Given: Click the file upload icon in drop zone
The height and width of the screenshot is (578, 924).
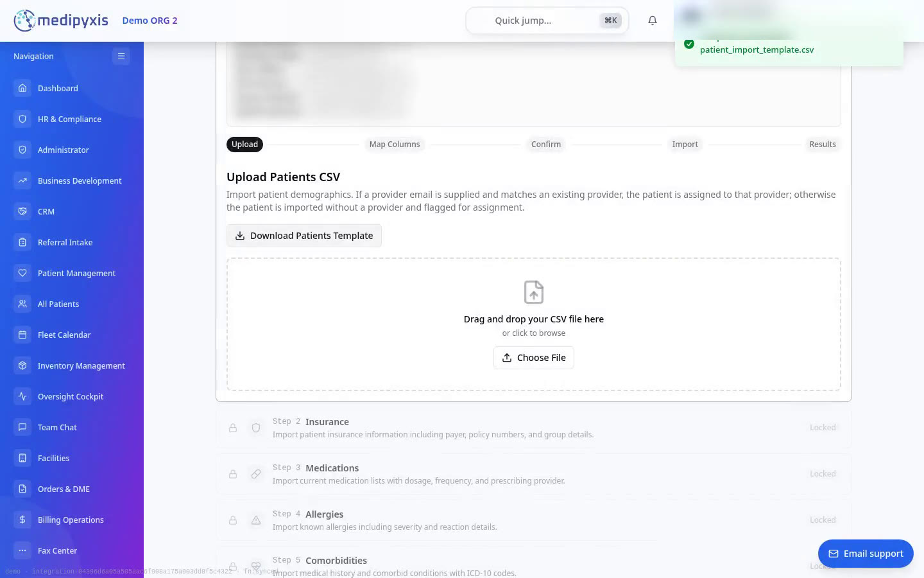Looking at the screenshot, I should coord(534,292).
